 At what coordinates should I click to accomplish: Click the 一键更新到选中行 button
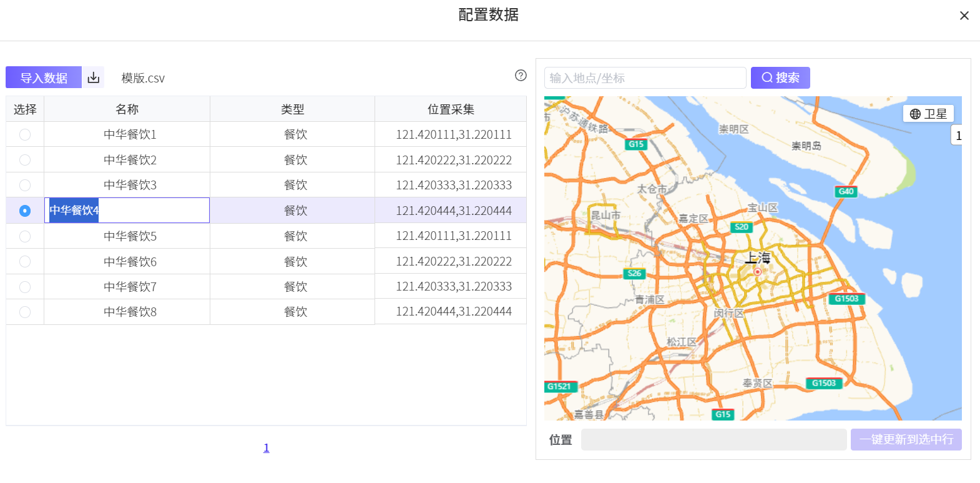906,439
